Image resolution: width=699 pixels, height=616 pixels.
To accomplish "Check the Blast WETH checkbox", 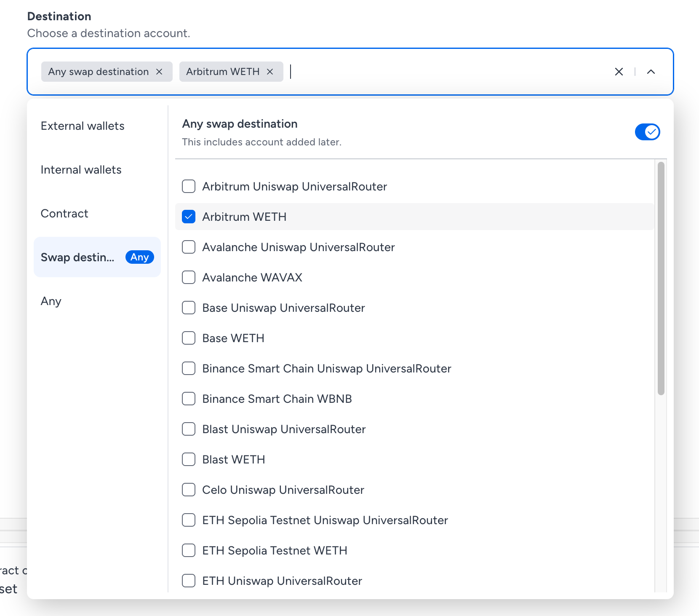I will click(189, 459).
